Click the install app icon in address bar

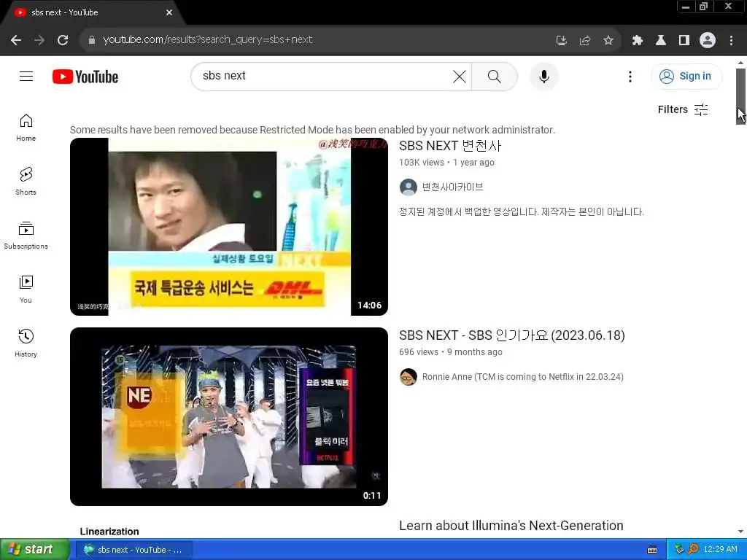point(562,40)
